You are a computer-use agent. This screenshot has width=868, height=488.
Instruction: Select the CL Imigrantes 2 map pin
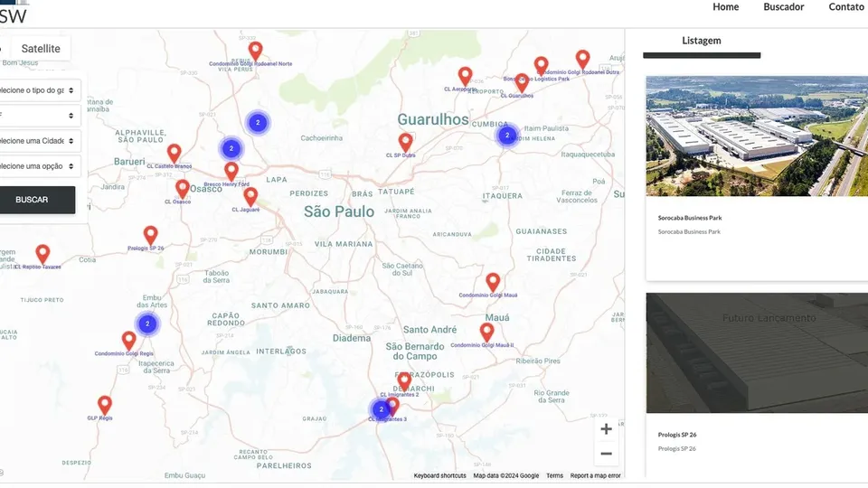[404, 381]
